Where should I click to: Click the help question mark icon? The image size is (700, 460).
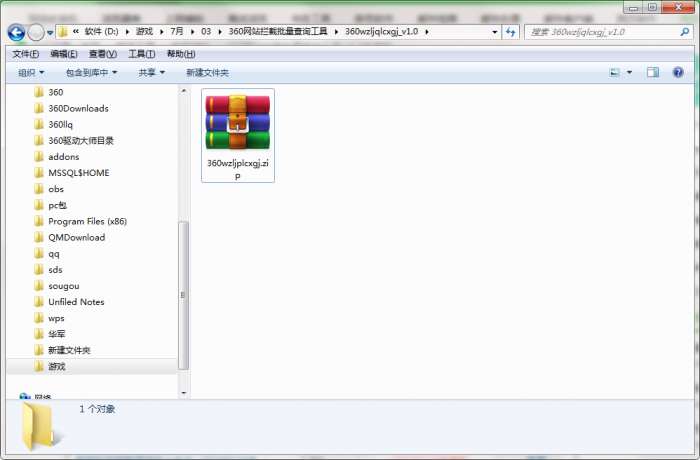[678, 72]
